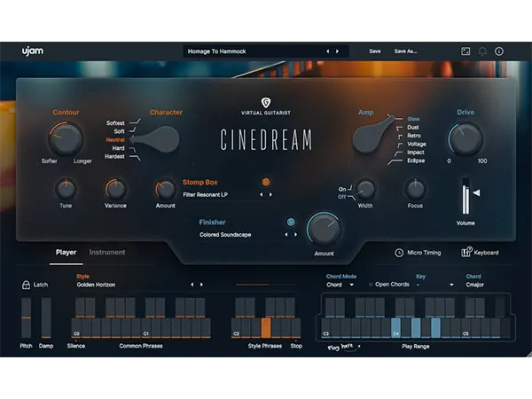Open the Chord Mode dropdown
Viewport: 532px width, 399px height.
tap(340, 285)
